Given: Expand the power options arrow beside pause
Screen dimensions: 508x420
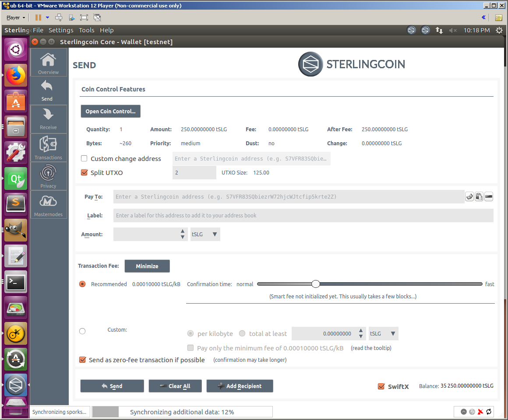Looking at the screenshot, I should coord(47,17).
